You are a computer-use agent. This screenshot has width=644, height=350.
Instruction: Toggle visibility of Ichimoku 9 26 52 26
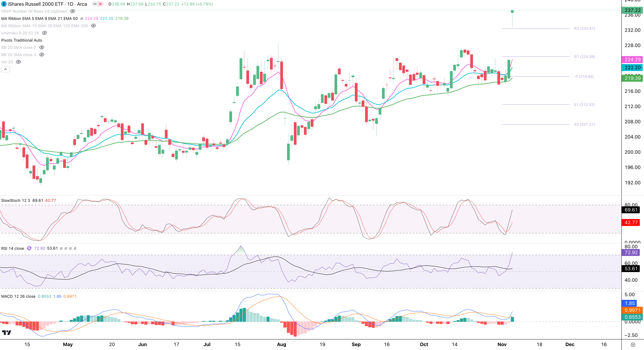pyautogui.click(x=44, y=33)
